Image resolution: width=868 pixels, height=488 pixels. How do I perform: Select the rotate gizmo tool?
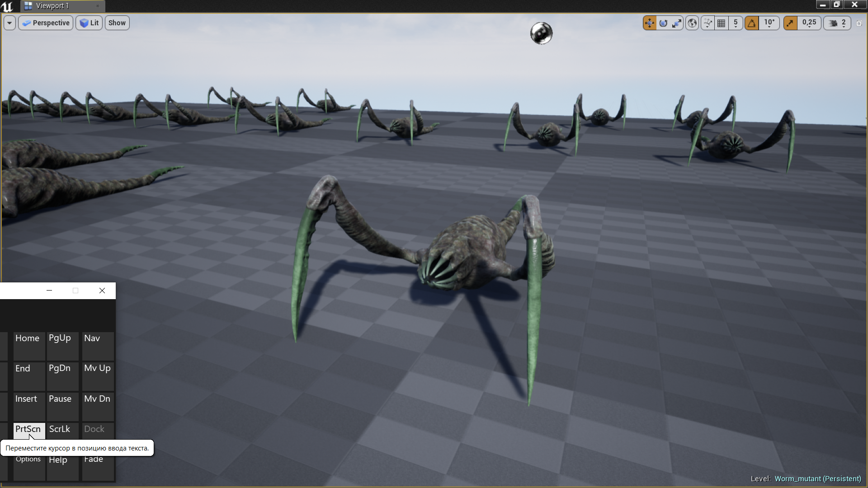[663, 23]
